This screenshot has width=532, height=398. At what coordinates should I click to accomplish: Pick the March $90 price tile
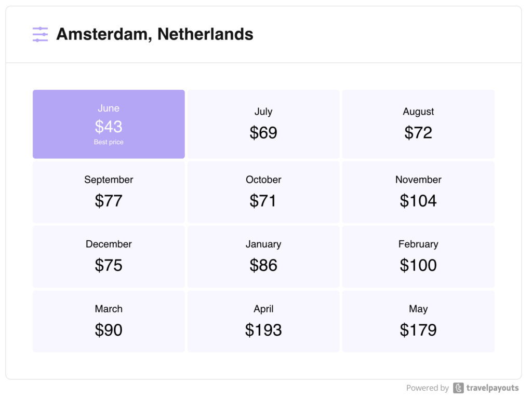(x=109, y=321)
